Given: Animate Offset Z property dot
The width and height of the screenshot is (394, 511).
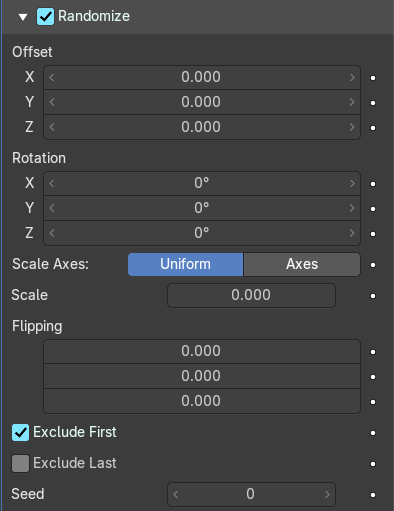Looking at the screenshot, I should (x=373, y=128).
